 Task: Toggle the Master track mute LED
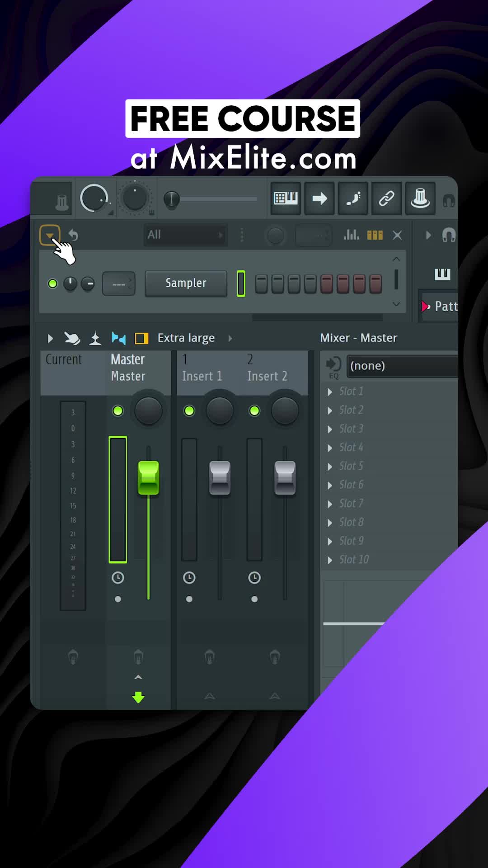pos(118,410)
